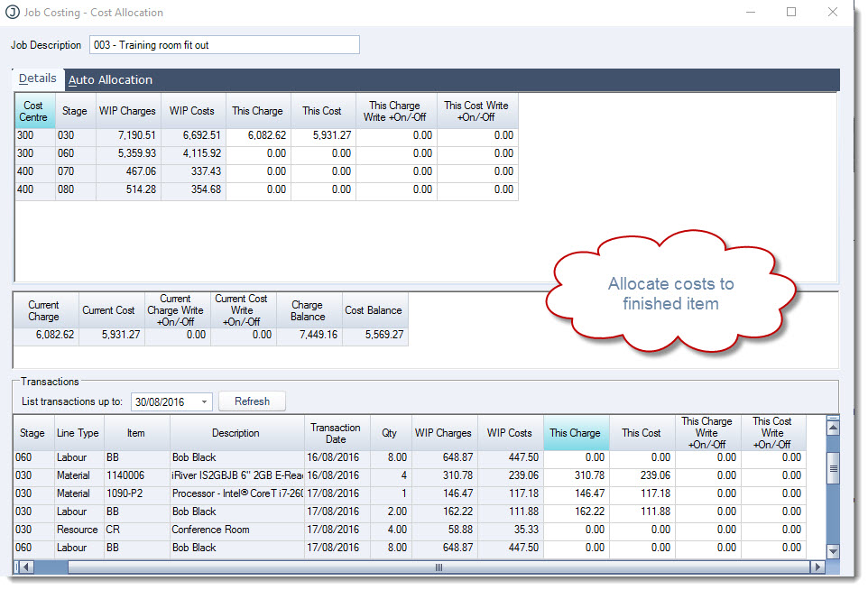This screenshot has width=868, height=590.
Task: Click the horizontal scrollbar thumb in transactions
Action: 439,567
